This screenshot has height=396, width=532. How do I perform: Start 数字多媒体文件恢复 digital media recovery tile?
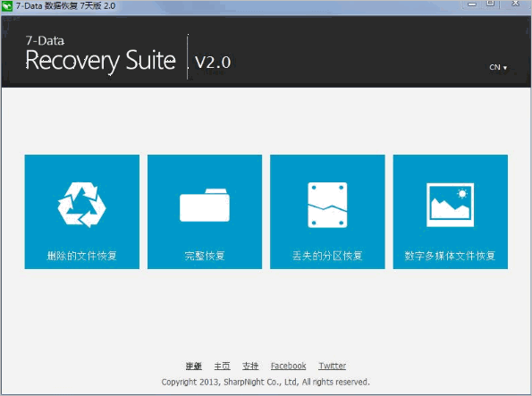[x=451, y=212]
